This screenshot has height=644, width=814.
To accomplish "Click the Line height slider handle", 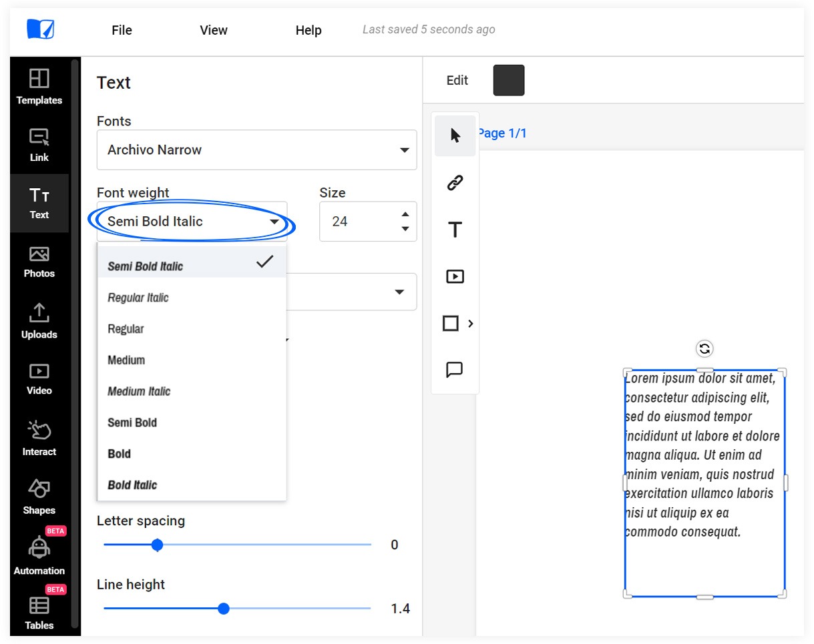I will [x=224, y=609].
